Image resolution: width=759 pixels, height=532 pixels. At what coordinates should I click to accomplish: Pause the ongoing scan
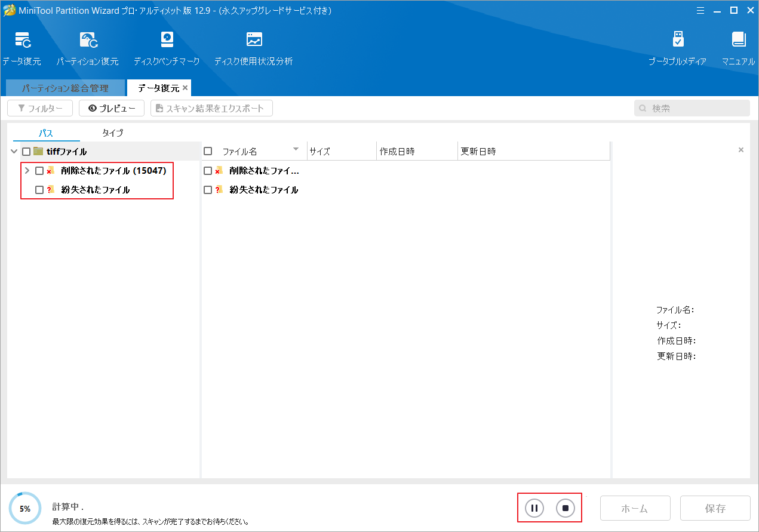[x=533, y=508]
